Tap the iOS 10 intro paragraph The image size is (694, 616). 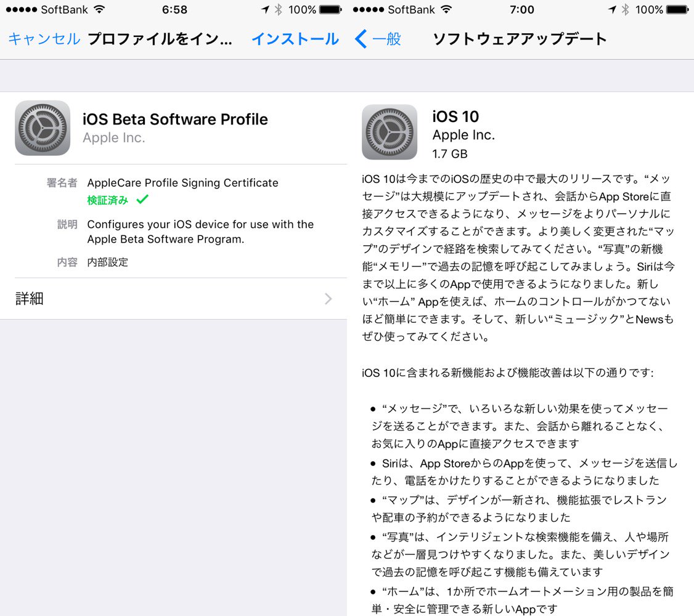pos(518,257)
